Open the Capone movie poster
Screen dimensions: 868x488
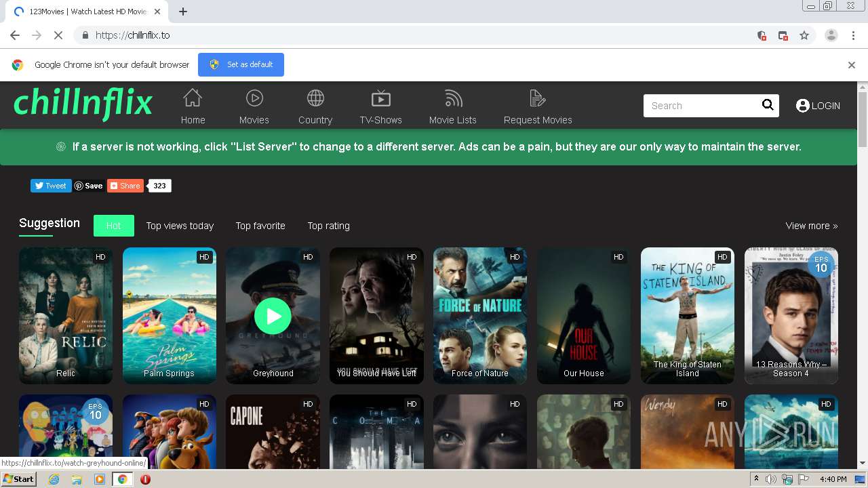pos(273,432)
